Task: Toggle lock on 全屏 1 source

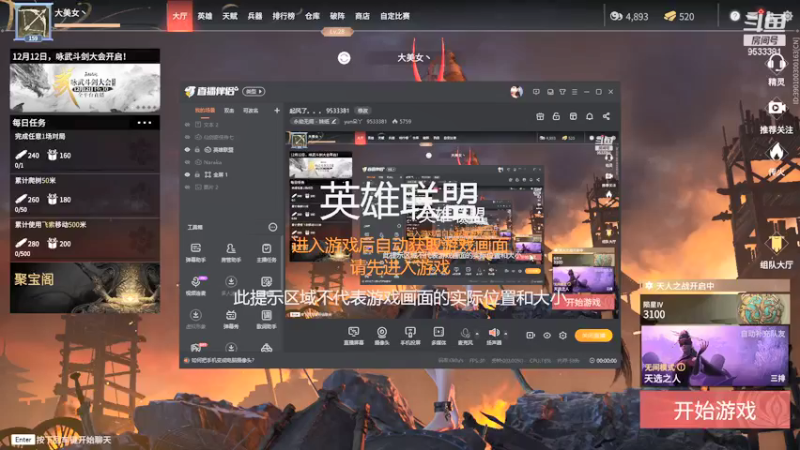Action: point(197,174)
